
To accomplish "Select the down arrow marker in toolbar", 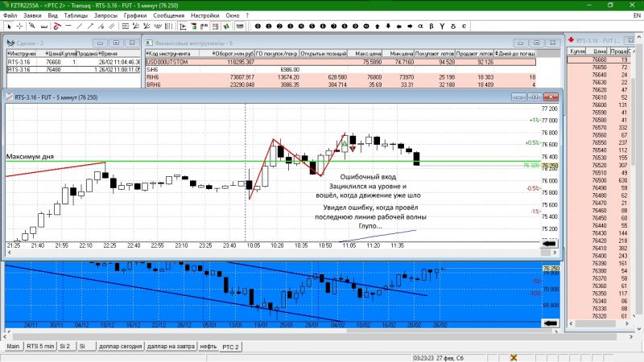I will click(388, 27).
